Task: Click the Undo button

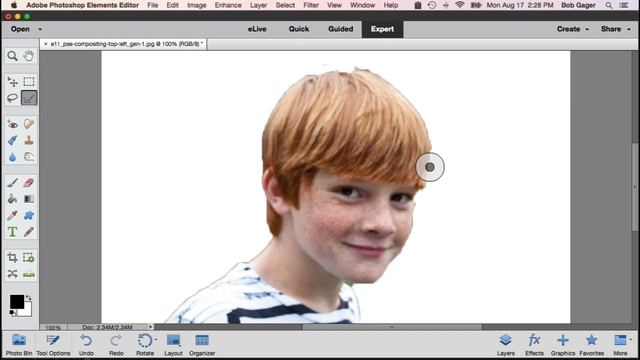Action: point(86,345)
